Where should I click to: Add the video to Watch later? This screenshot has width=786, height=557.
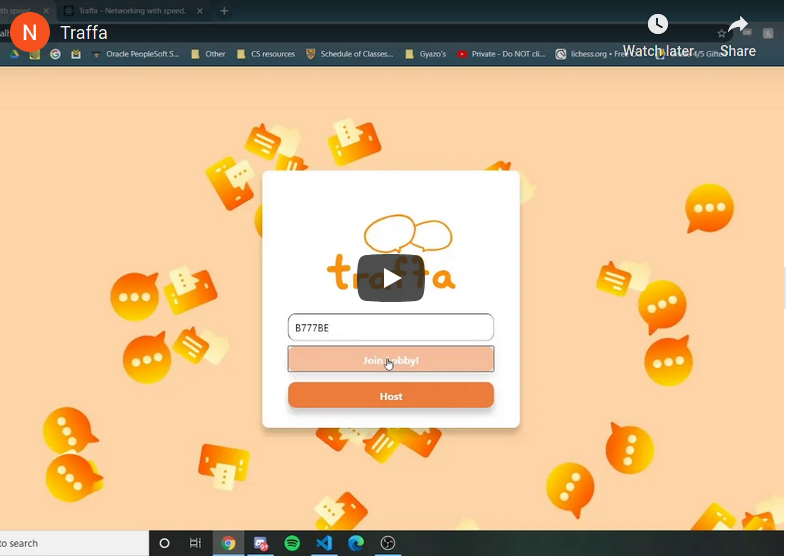[658, 37]
